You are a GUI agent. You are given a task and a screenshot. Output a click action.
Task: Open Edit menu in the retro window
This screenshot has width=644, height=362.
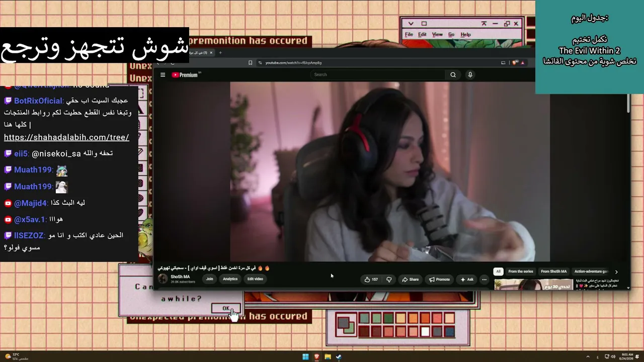(x=422, y=35)
